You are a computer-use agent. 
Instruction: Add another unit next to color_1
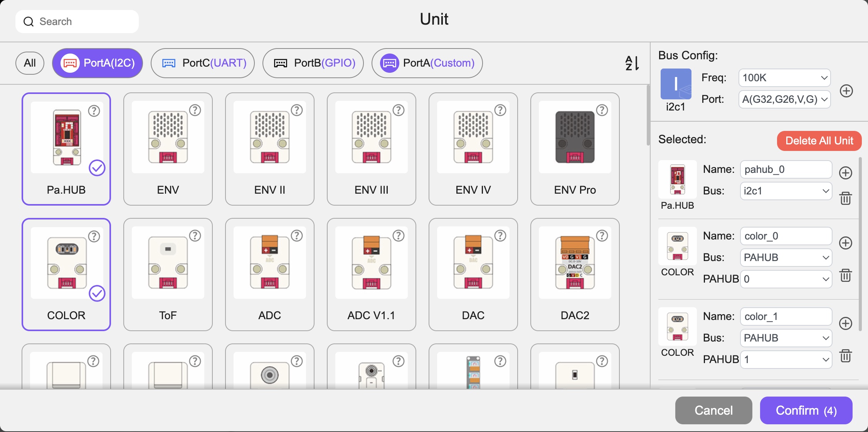(846, 323)
